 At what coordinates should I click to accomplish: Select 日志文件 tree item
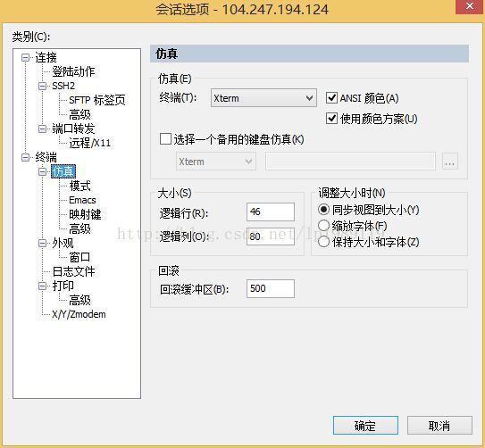[x=73, y=271]
